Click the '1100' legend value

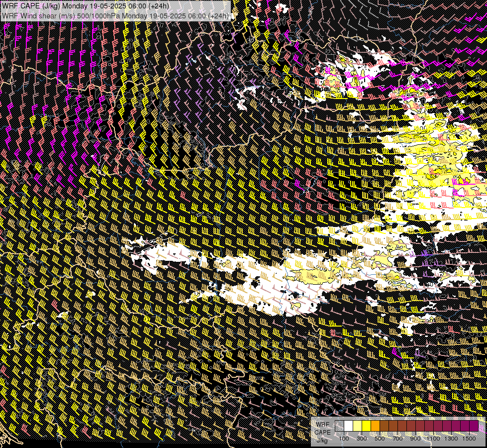coord(433,439)
